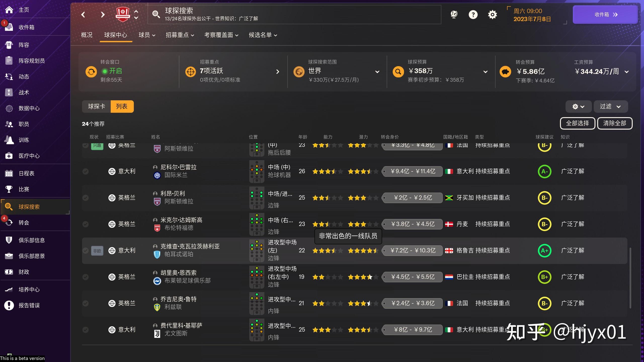Click purple 收件箱 continue button

(605, 15)
